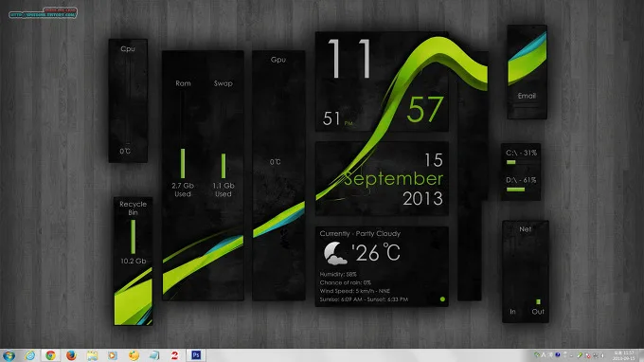Click the seconds '51' on clock
Image resolution: width=644 pixels, height=362 pixels.
pos(331,118)
